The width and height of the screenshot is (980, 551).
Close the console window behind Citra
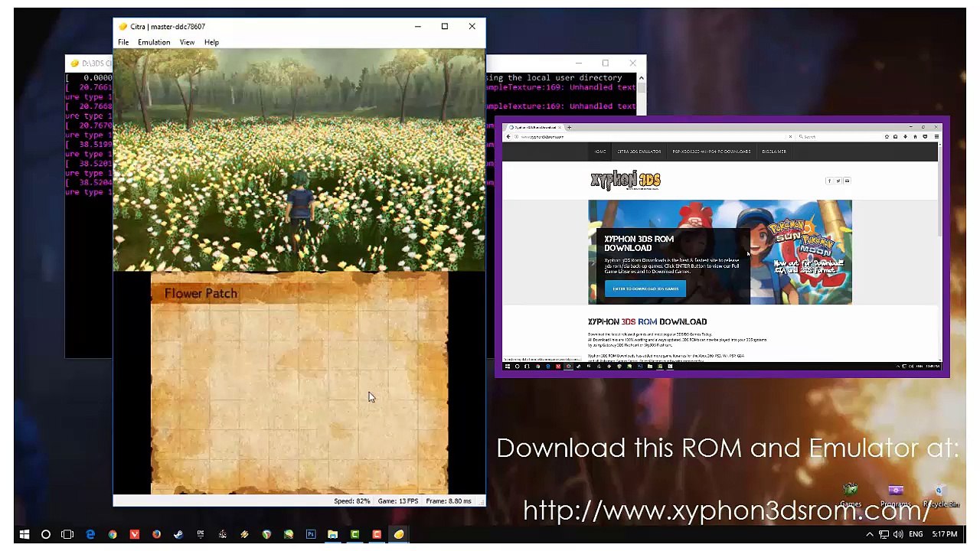click(632, 63)
